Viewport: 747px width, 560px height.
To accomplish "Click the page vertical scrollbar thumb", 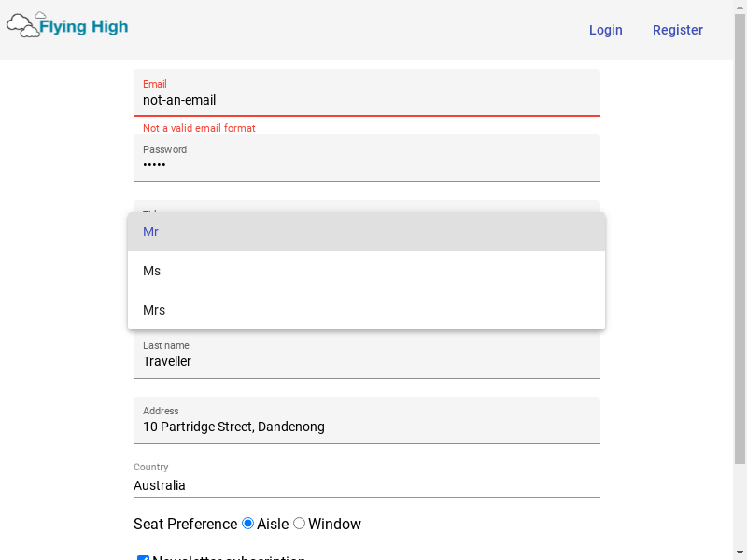I will tap(740, 238).
